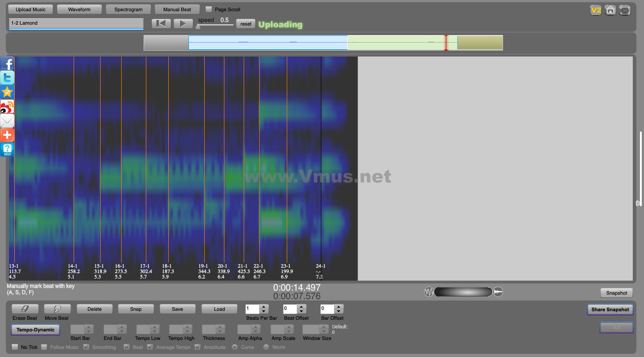Screen dimensions: 644x357
Task: Take a Snapshot
Action: pos(617,293)
